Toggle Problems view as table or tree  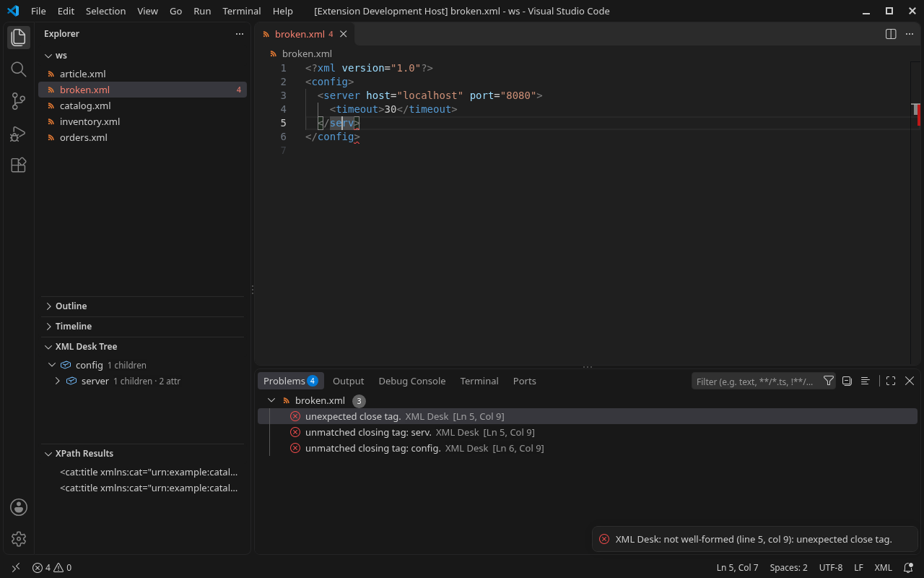[865, 381]
